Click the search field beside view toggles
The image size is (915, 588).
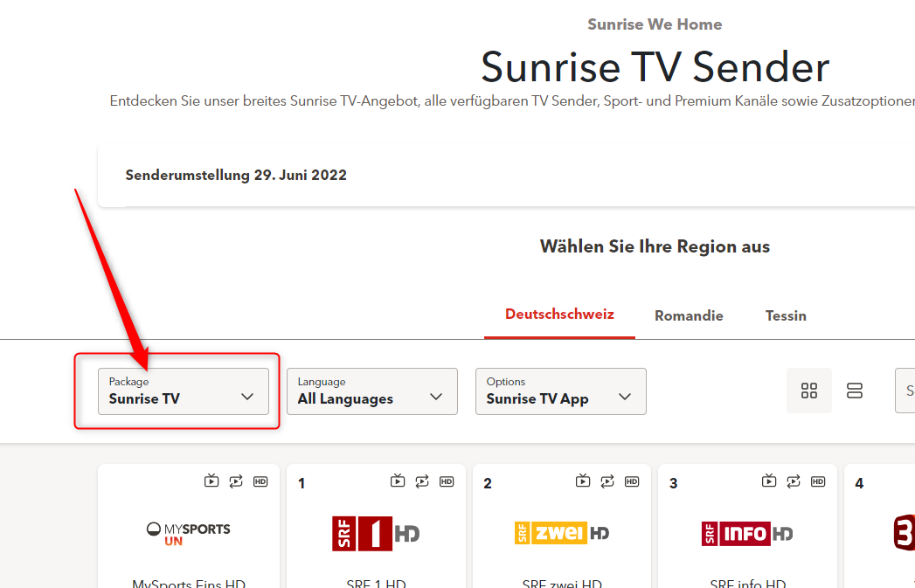(905, 391)
